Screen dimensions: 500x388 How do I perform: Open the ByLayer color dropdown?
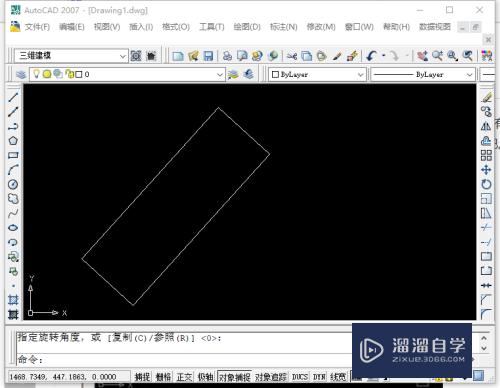tap(360, 74)
